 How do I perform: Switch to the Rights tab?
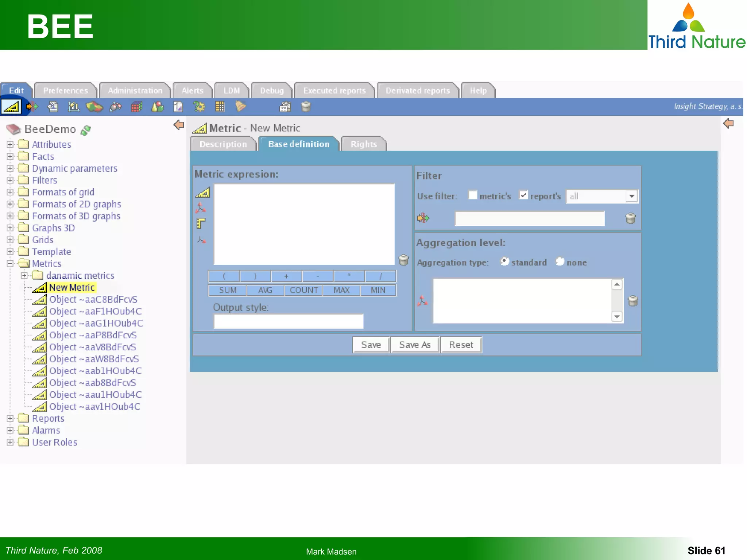[x=363, y=144]
